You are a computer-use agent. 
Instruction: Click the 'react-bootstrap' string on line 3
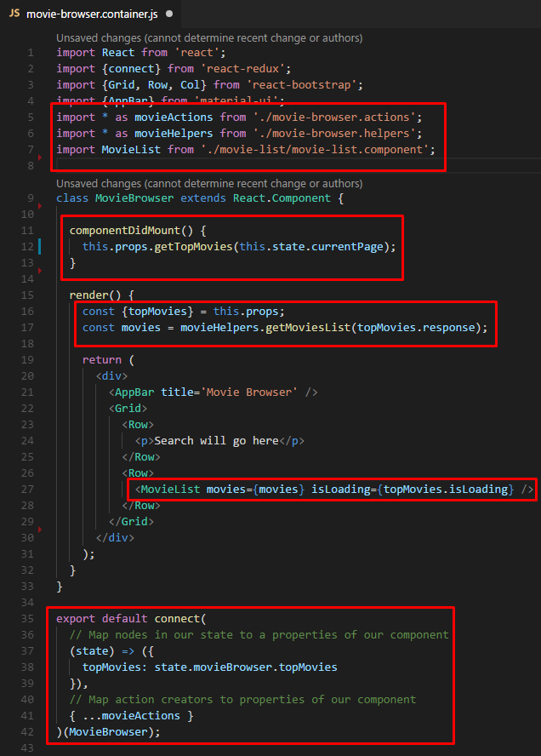(x=302, y=85)
